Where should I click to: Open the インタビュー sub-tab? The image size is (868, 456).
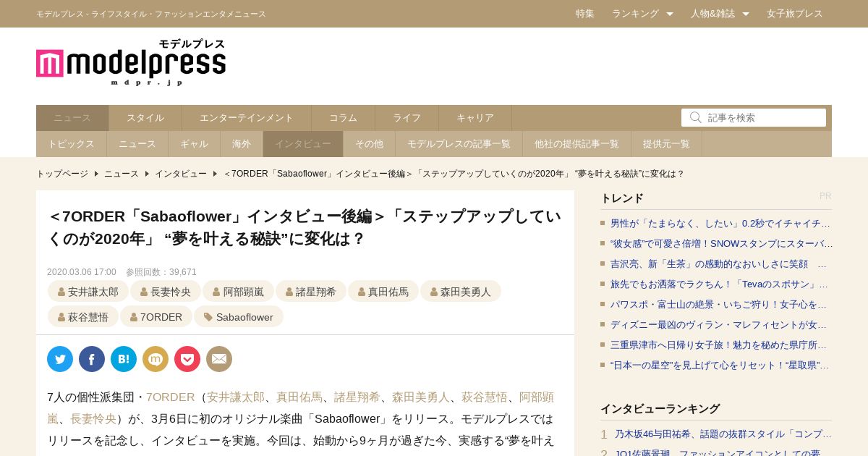(303, 144)
